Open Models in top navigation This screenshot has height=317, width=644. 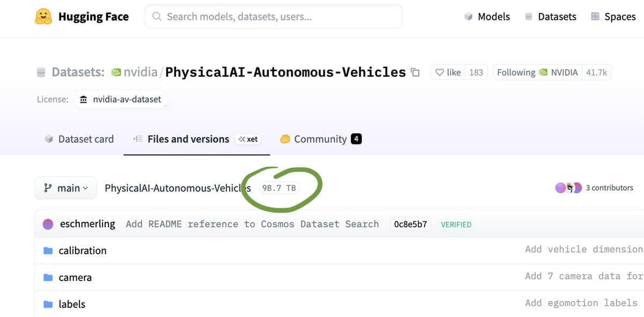pyautogui.click(x=487, y=17)
